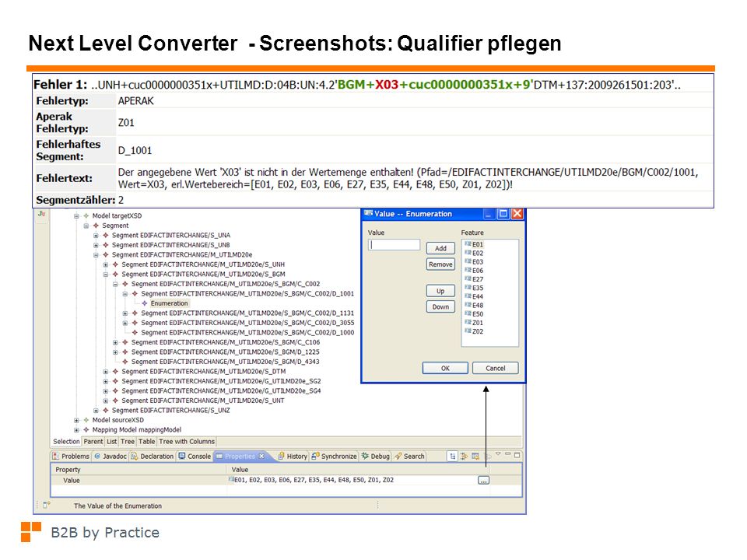Open the Selection editor tab
The width and height of the screenshot is (747, 560).
click(66, 442)
